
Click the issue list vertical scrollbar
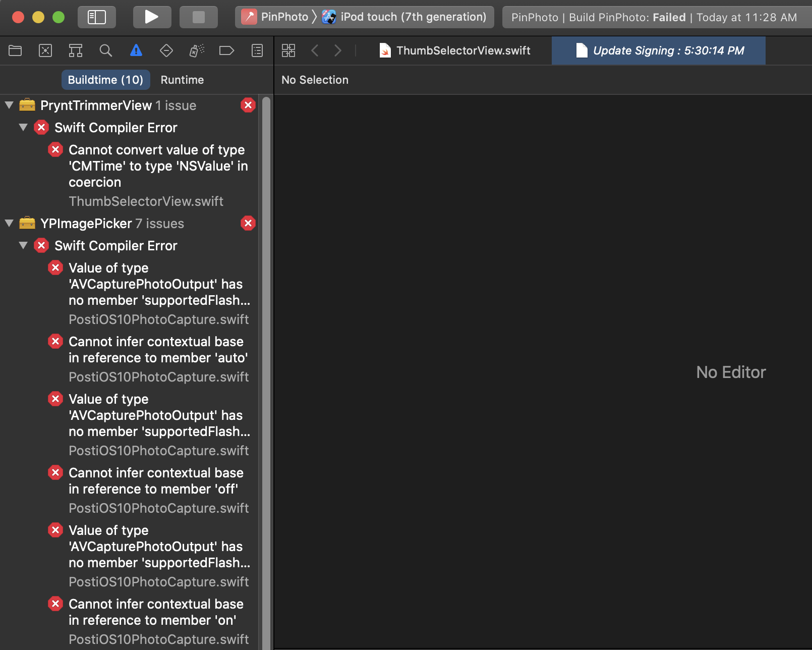(x=266, y=373)
